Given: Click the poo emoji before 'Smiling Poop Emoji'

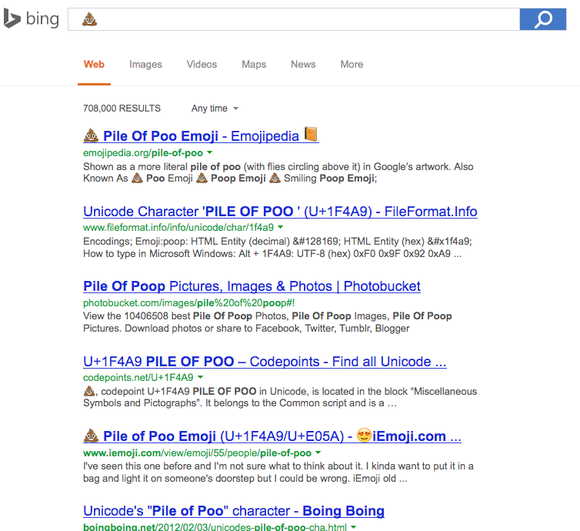Looking at the screenshot, I should pyautogui.click(x=275, y=178).
